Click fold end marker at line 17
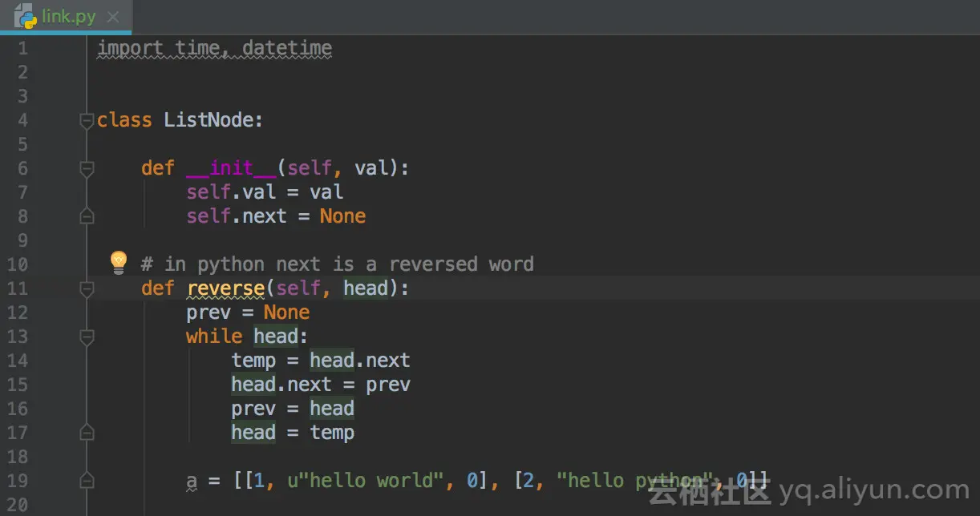The height and width of the screenshot is (516, 980). pos(87,433)
